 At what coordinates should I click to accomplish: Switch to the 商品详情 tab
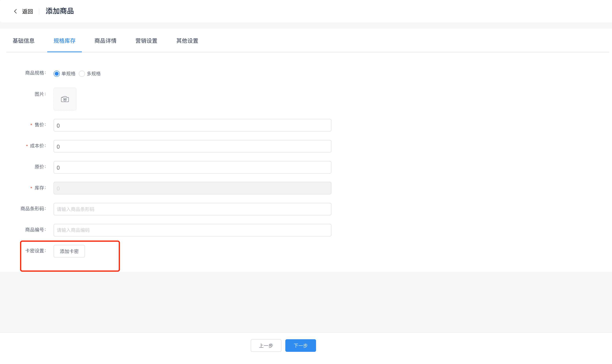click(105, 41)
